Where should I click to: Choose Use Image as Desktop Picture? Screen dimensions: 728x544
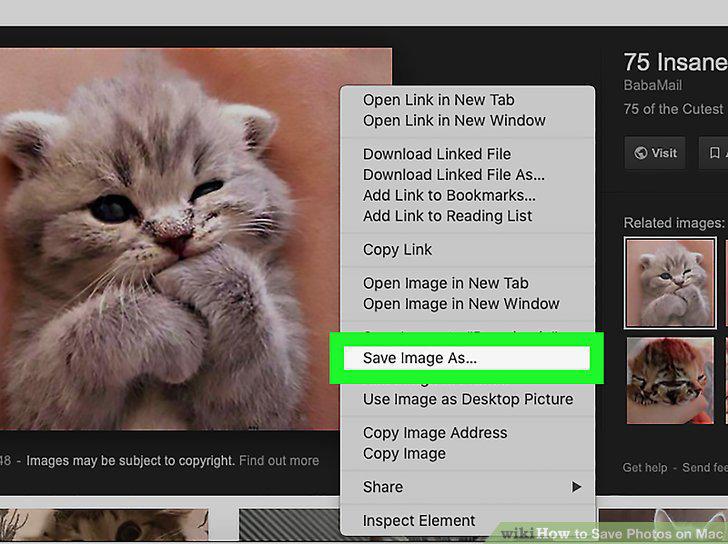point(467,399)
